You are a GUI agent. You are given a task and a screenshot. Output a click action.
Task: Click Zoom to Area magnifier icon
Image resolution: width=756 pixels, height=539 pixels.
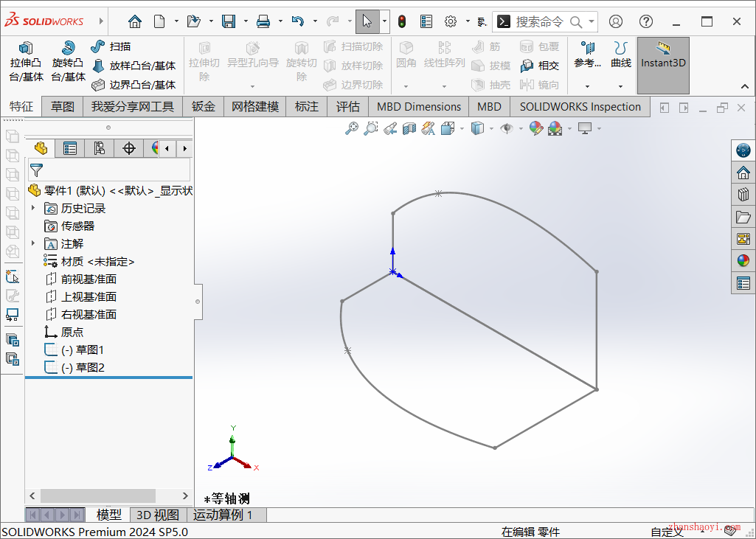371,128
